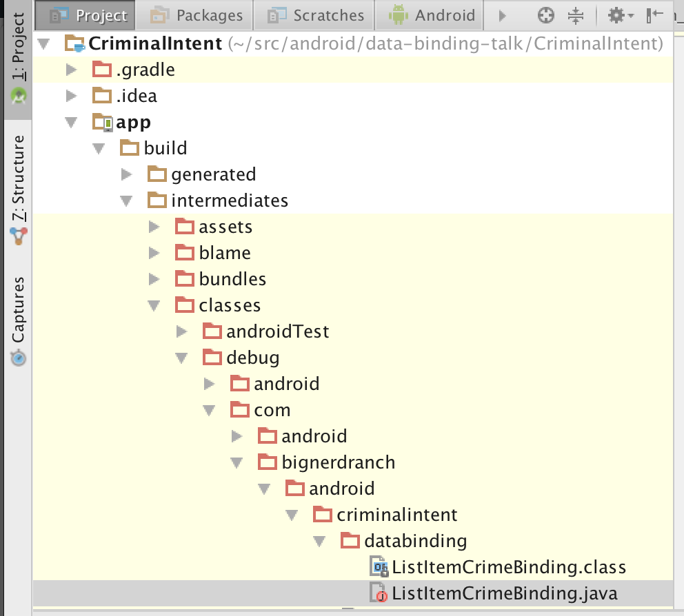Click the generated folder icon
Image resolution: width=684 pixels, height=616 pixels.
click(x=157, y=174)
